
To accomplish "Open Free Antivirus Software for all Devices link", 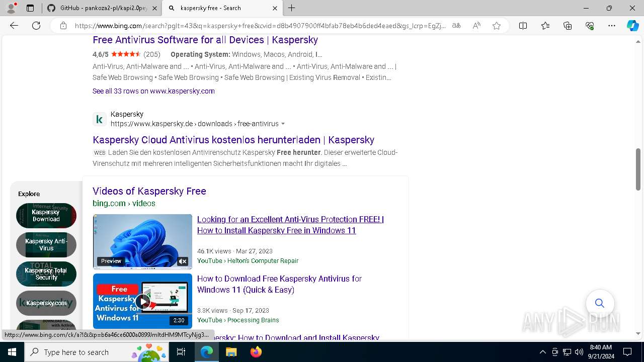I will click(205, 40).
